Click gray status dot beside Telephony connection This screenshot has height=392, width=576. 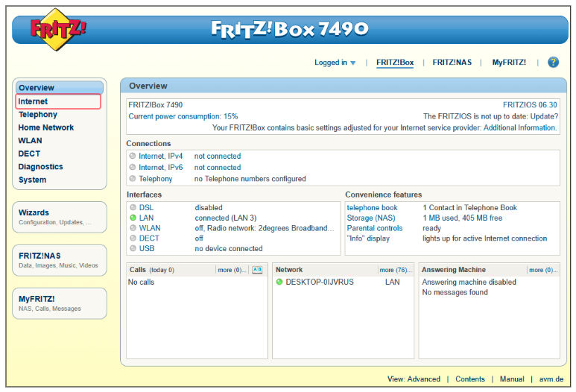(133, 179)
